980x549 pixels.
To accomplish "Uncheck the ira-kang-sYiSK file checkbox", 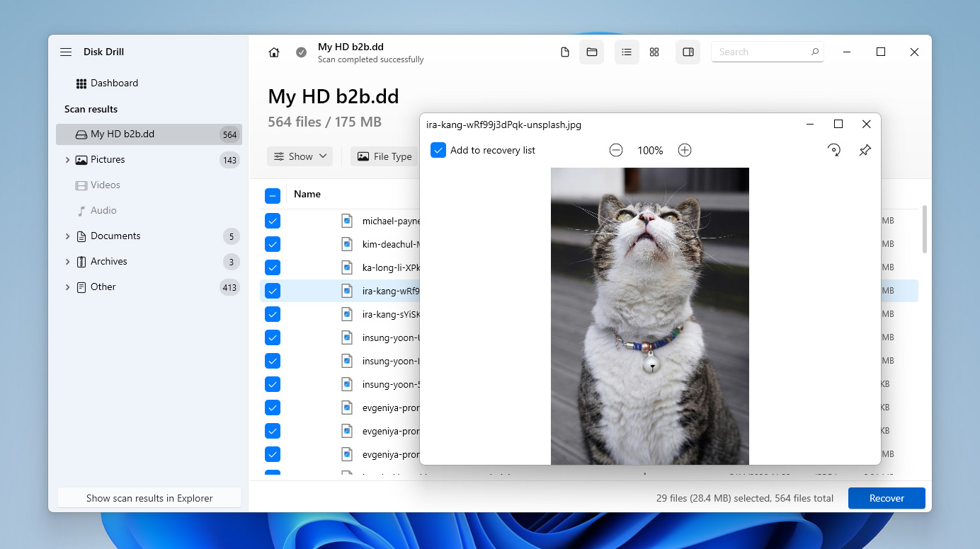I will click(x=273, y=314).
